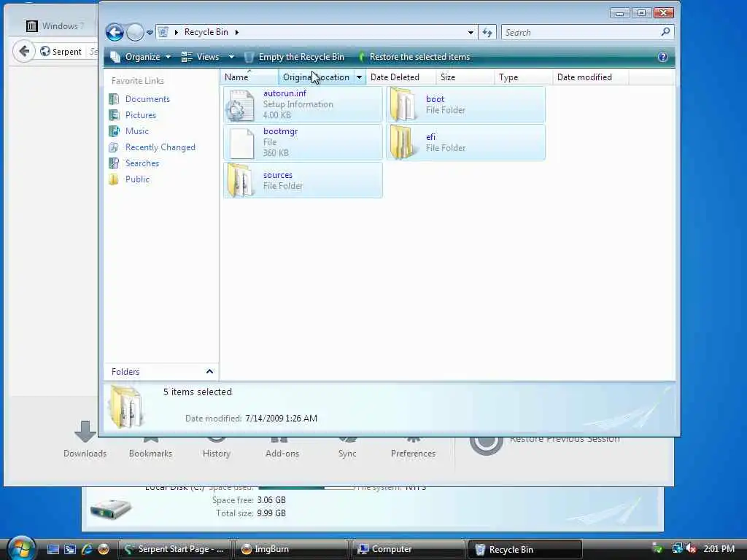Click the details pane folder thumbnail
This screenshot has width=747, height=560.
(126, 407)
